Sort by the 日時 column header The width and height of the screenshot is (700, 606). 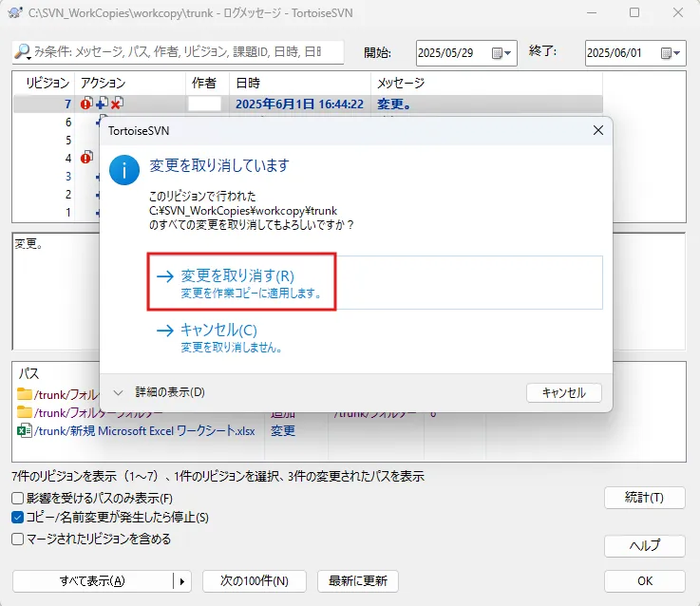pos(300,83)
